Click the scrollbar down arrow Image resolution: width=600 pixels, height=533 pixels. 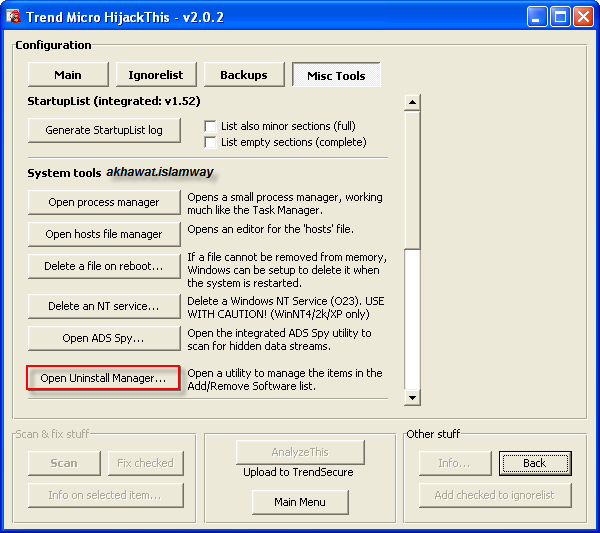(x=412, y=398)
